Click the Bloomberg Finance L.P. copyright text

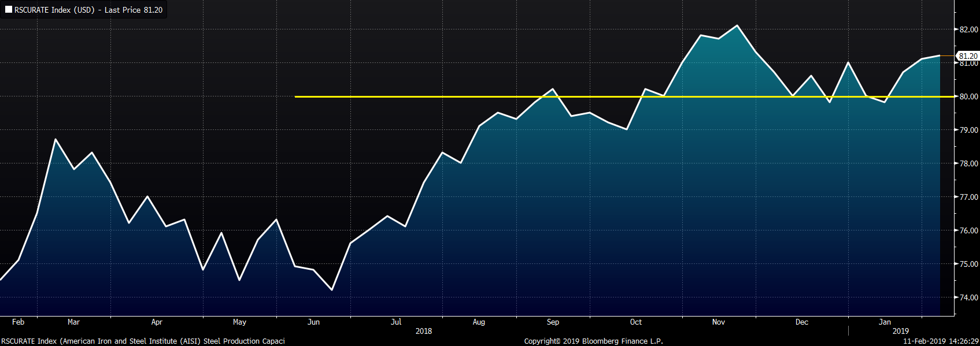coord(593,341)
